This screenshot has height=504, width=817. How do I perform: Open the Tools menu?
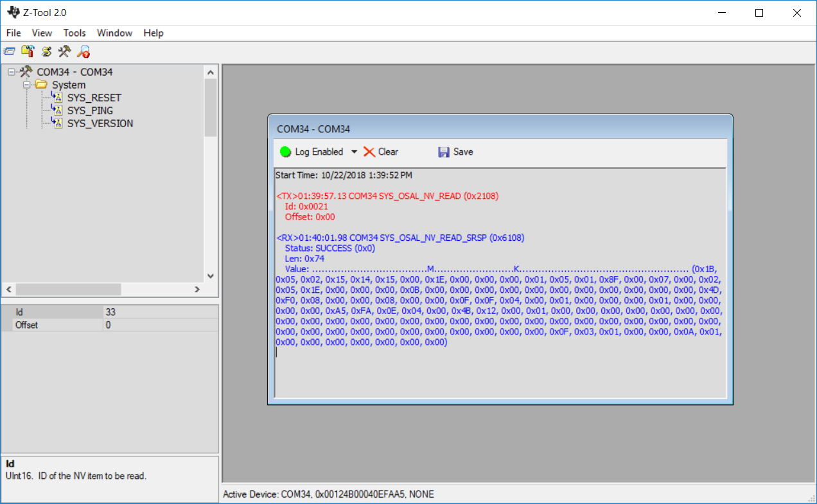click(x=75, y=33)
